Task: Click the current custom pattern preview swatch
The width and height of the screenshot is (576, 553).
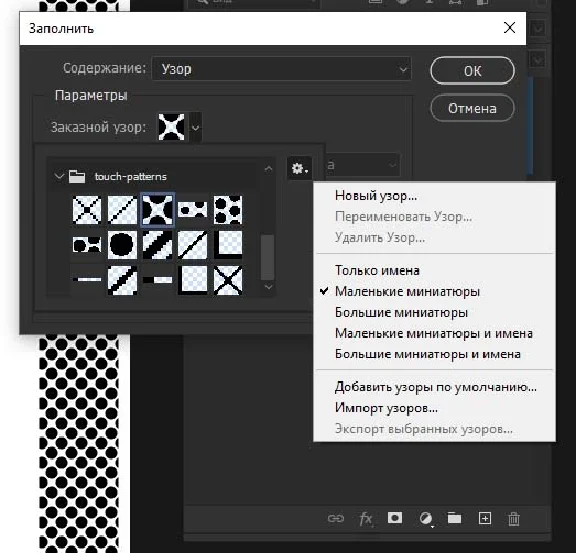Action: point(171,127)
